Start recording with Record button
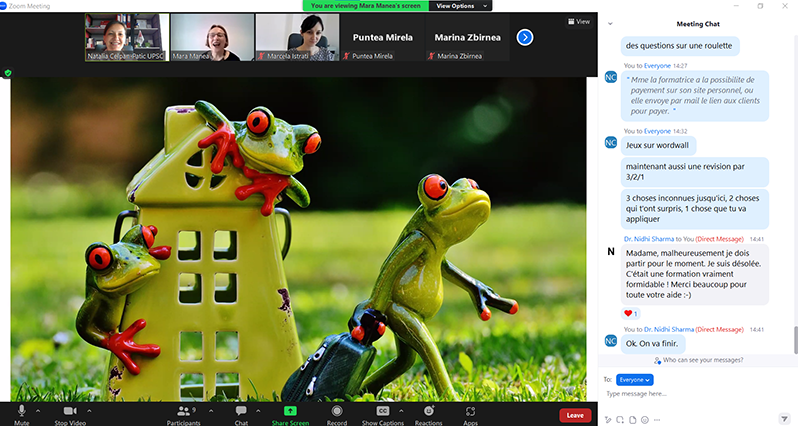The width and height of the screenshot is (798, 426). (337, 412)
